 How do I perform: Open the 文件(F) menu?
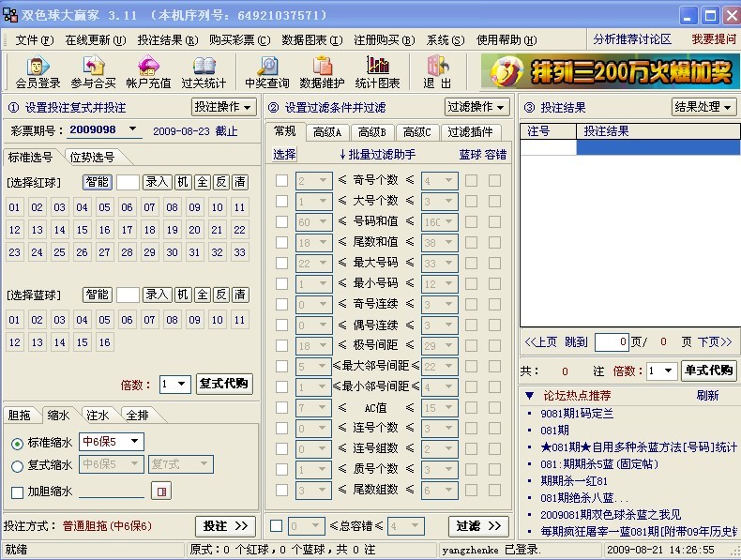[x=35, y=40]
